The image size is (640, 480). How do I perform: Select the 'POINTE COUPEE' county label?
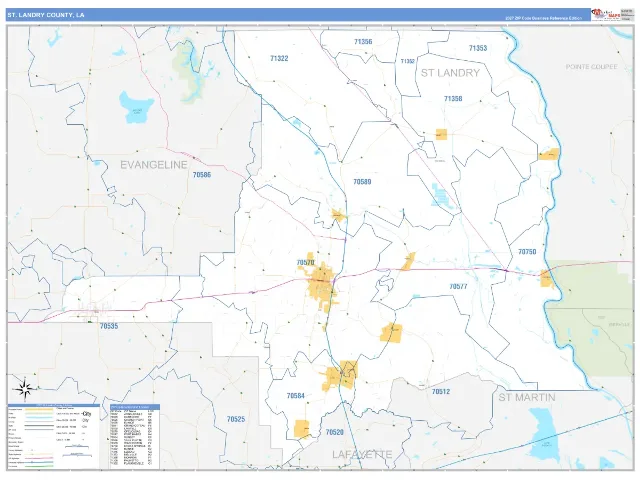coord(591,67)
